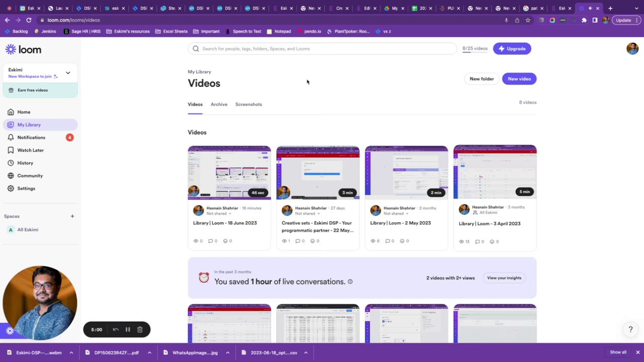This screenshot has height=362, width=644.
Task: Focus the Loom search field
Action: [322, 49]
